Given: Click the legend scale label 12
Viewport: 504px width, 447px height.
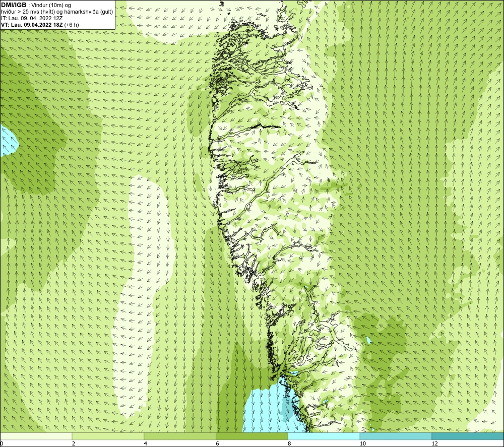Looking at the screenshot, I should 434,443.
